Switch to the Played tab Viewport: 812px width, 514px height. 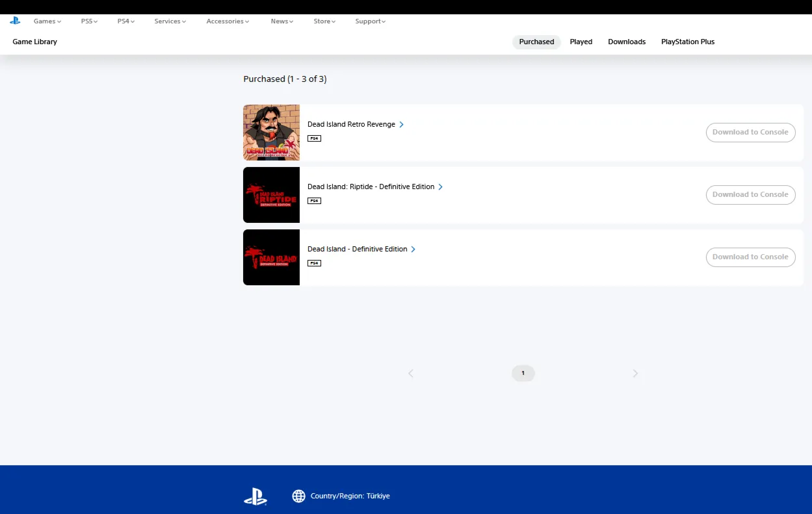581,42
